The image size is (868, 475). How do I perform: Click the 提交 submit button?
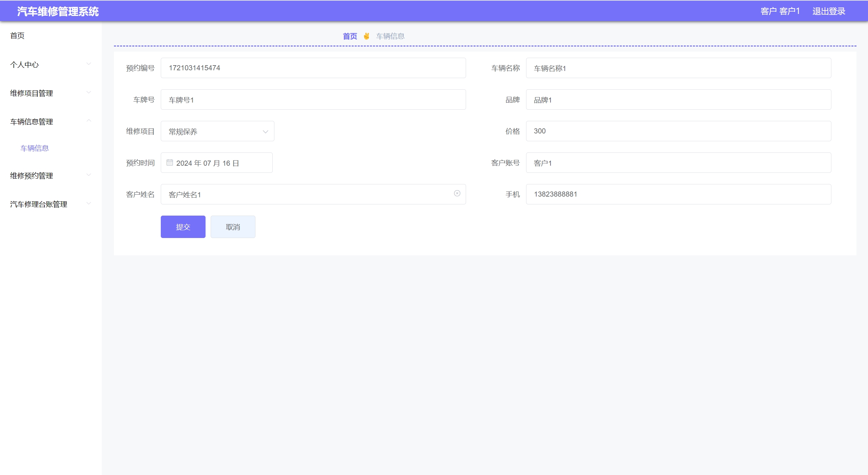183,227
